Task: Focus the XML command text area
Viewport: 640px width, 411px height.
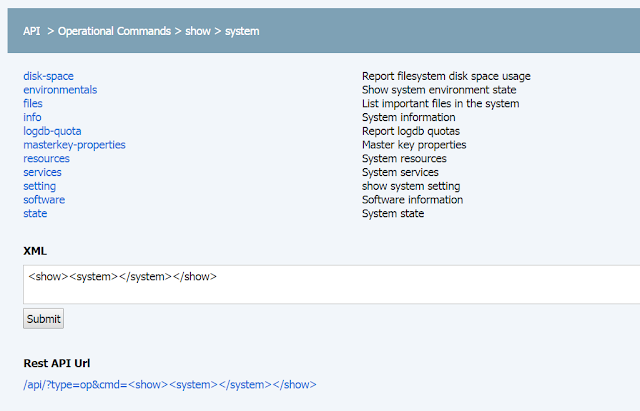Action: 331,284
